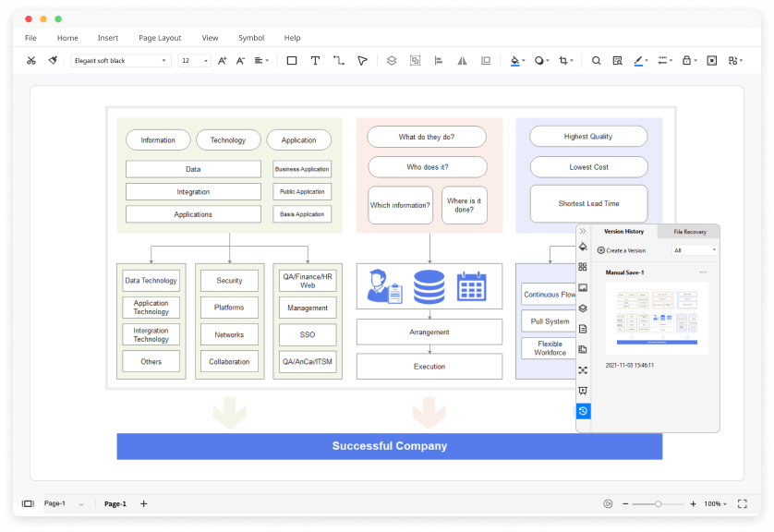
Task: Click the Play presentation icon in status bar
Action: point(608,504)
